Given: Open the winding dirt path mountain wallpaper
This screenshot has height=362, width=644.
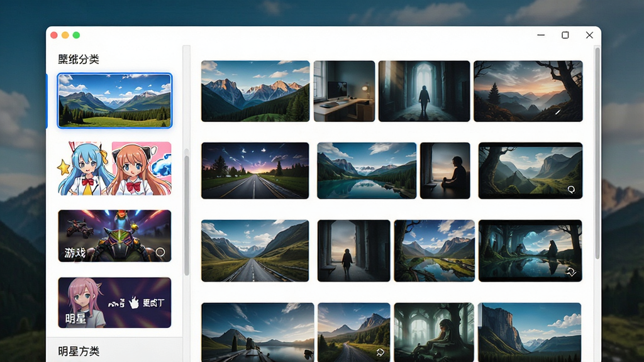Looking at the screenshot, I should (353, 332).
